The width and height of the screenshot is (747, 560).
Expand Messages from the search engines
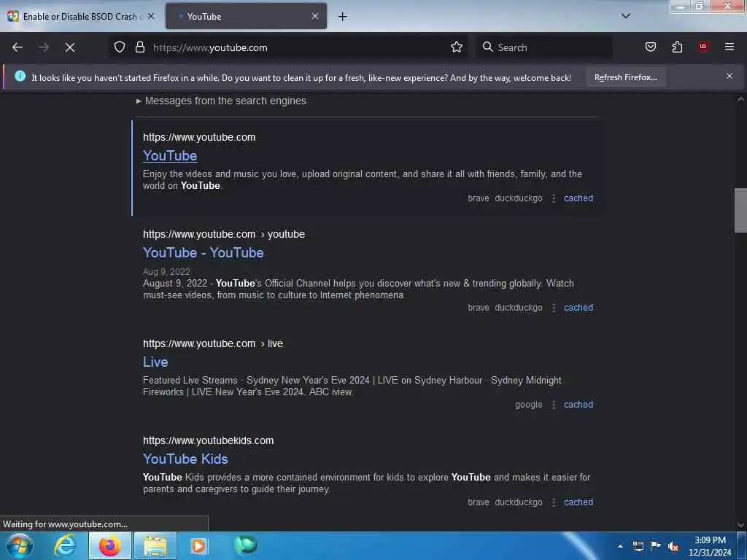tap(222, 101)
